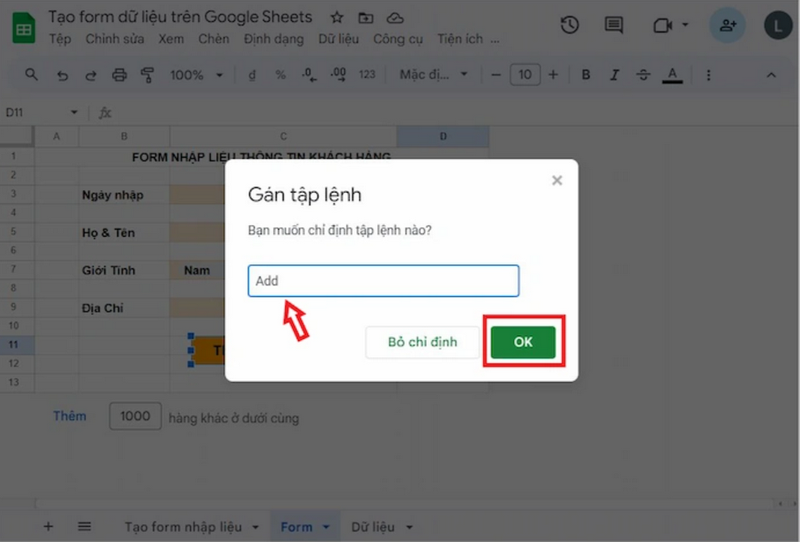This screenshot has height=542, width=800.
Task: Open the Tệp menu
Action: point(60,39)
